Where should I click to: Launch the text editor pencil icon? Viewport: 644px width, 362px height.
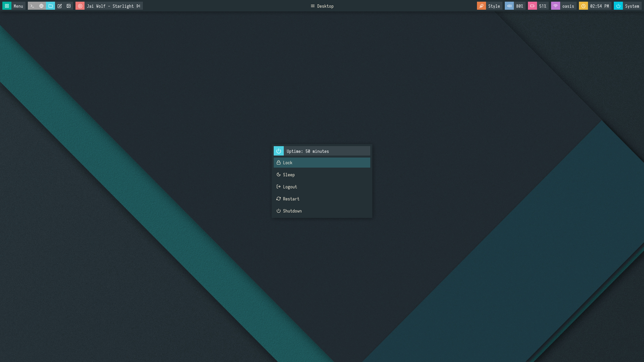60,6
